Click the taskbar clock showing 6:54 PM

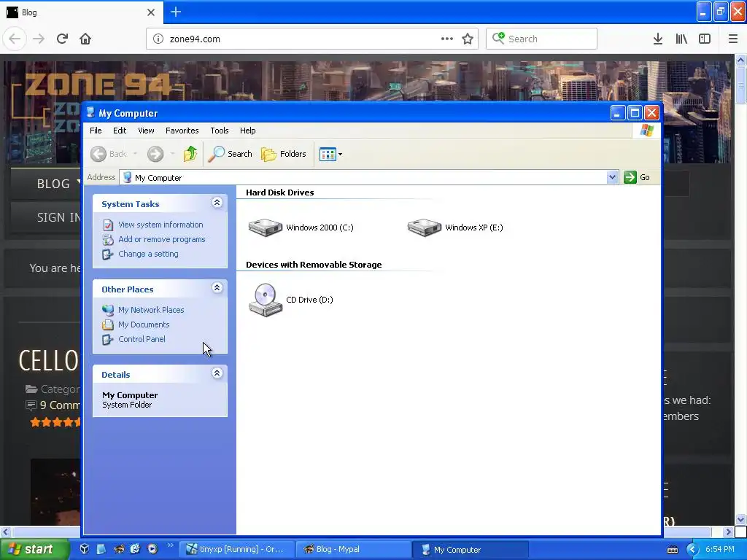coord(719,549)
